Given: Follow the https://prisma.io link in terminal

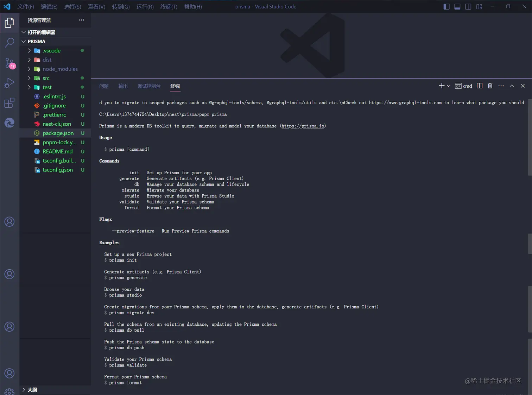Looking at the screenshot, I should 303,126.
